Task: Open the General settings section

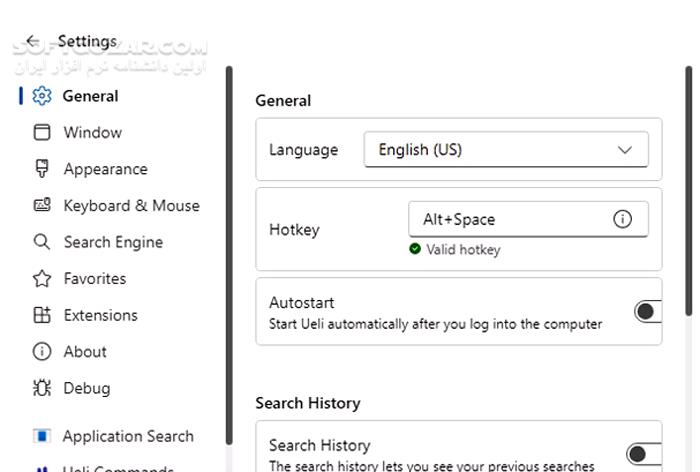Action: coord(116,96)
